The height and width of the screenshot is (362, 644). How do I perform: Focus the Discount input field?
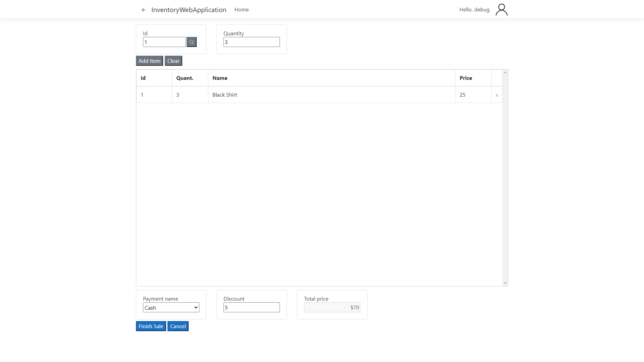click(252, 307)
